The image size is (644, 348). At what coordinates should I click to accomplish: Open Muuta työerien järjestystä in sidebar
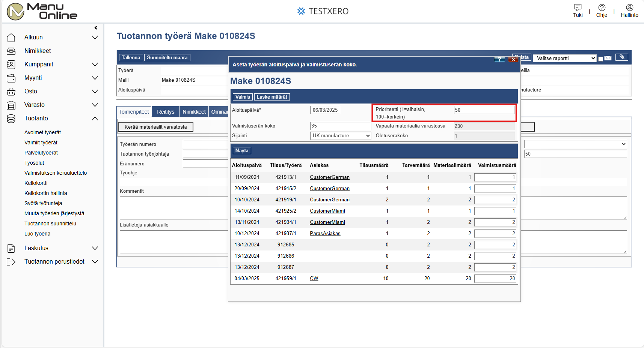[54, 213]
